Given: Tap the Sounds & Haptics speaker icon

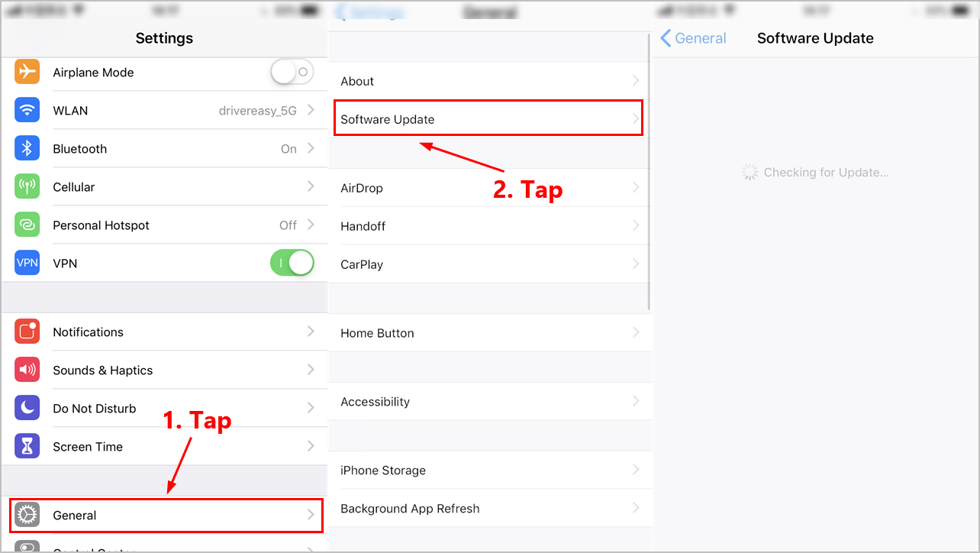Looking at the screenshot, I should tap(27, 370).
